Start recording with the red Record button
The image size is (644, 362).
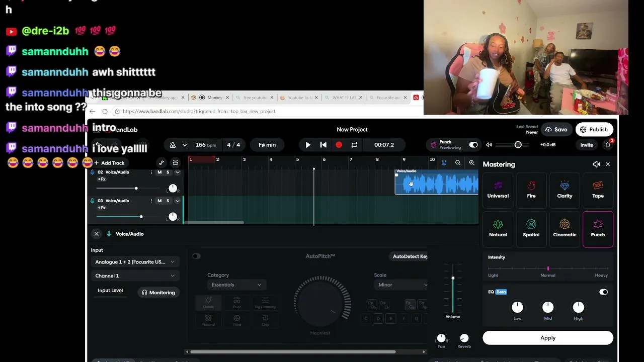pos(339,145)
